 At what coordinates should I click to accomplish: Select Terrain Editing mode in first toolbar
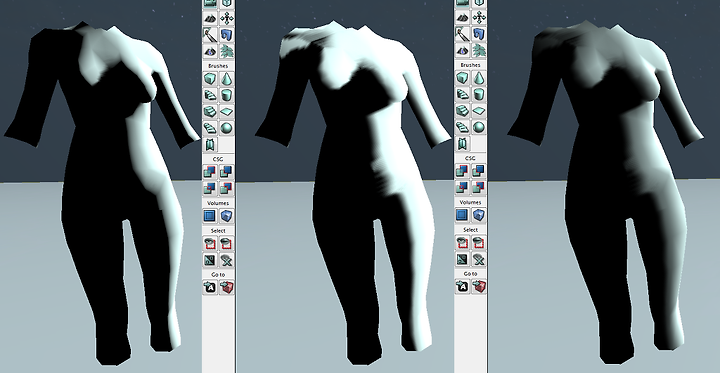[210, 18]
